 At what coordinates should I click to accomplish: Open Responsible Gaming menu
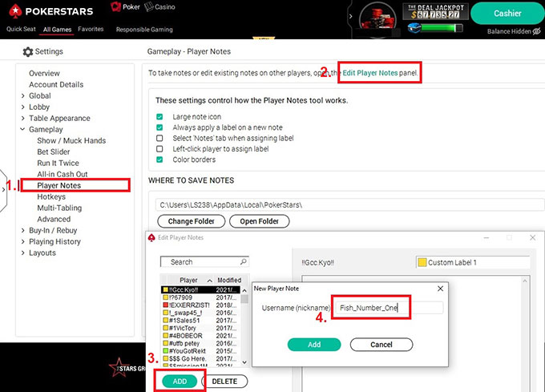[144, 30]
